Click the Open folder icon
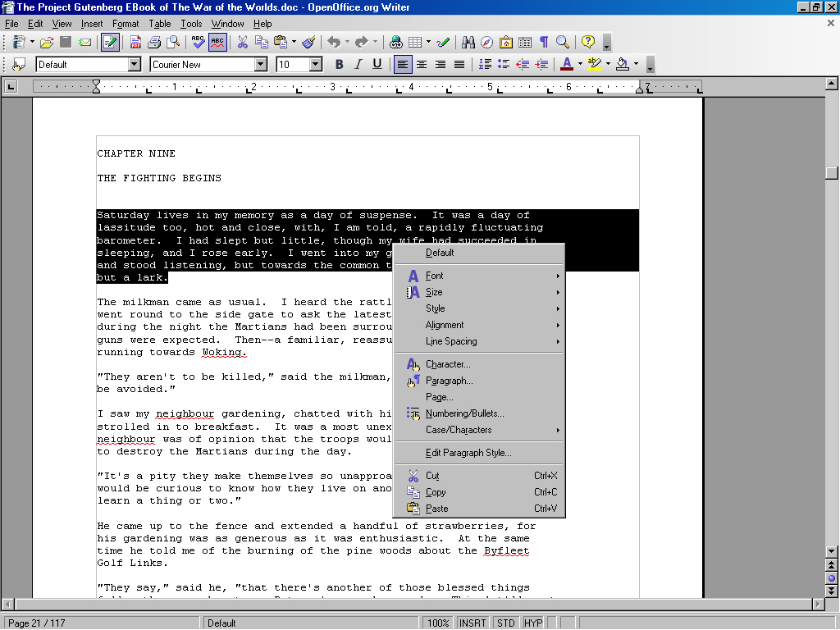840x630 pixels. [x=47, y=42]
